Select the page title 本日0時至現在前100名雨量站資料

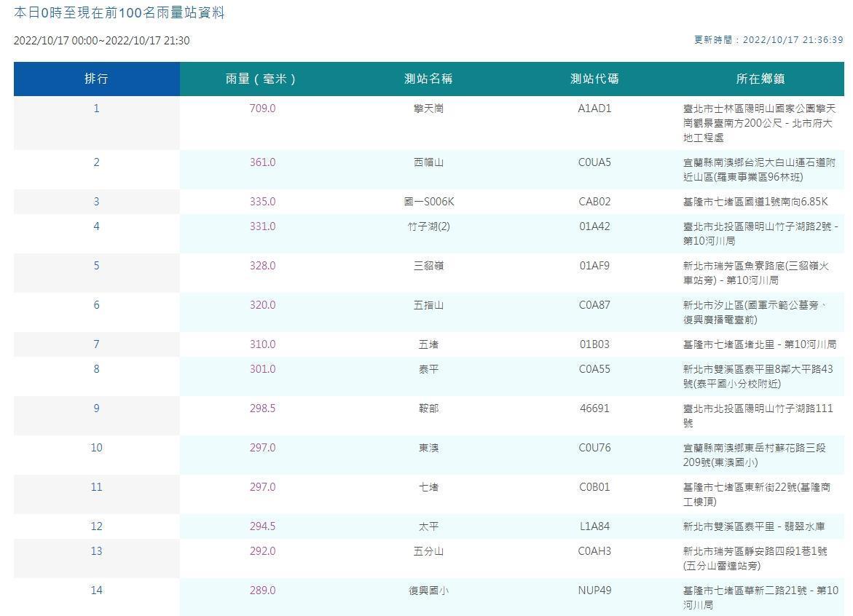point(119,12)
